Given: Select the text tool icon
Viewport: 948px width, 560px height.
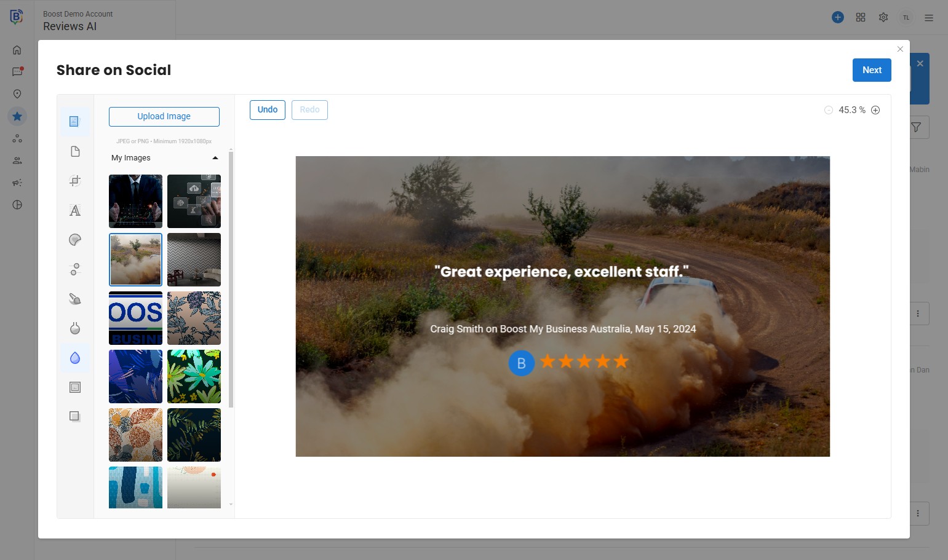Looking at the screenshot, I should click(x=75, y=210).
